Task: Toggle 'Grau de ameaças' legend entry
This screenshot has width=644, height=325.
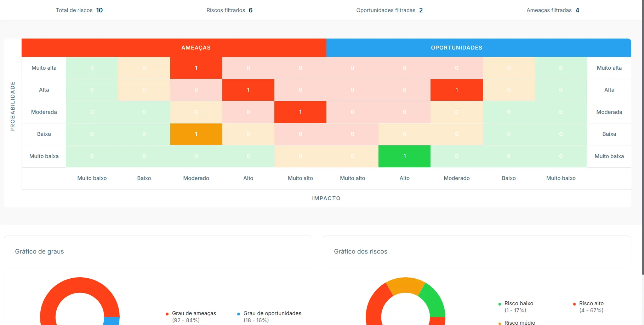Action: coord(191,317)
